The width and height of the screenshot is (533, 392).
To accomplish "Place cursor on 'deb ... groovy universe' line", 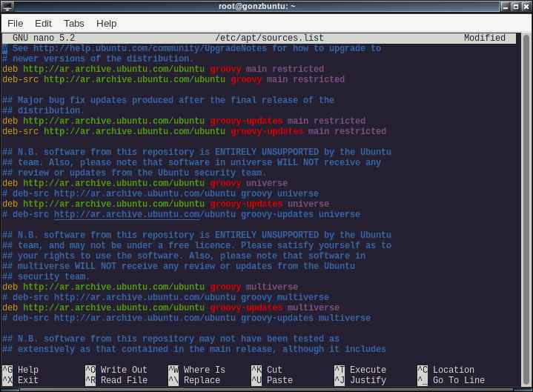I will click(145, 183).
